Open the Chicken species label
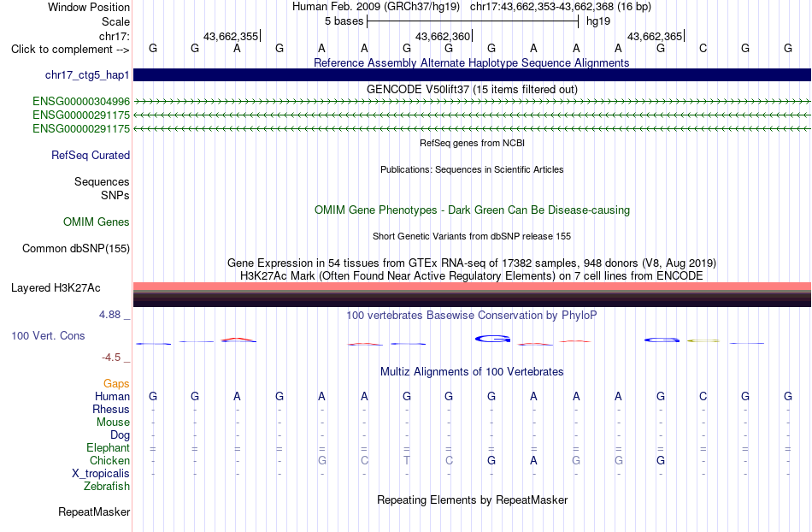 click(x=109, y=460)
